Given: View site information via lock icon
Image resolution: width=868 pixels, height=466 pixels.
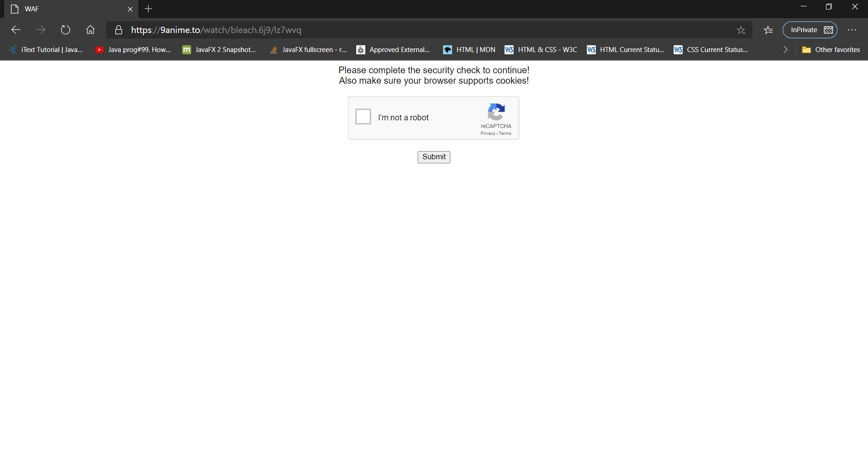Looking at the screenshot, I should tap(118, 30).
